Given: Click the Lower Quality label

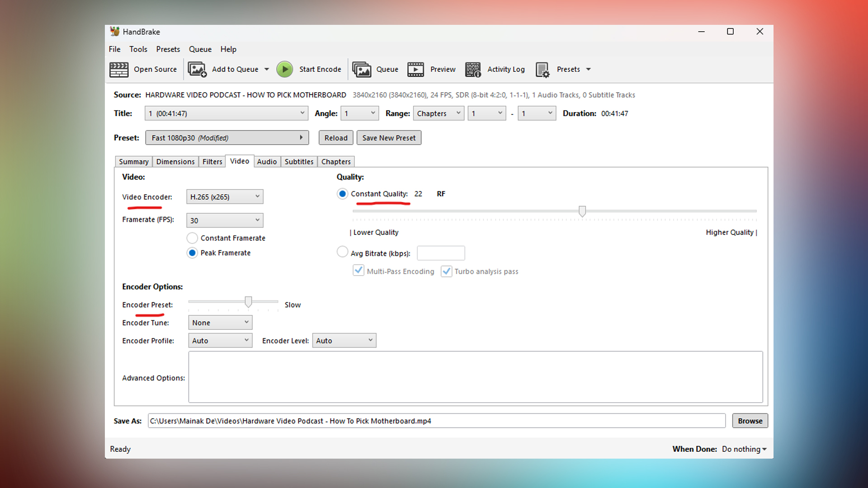Looking at the screenshot, I should pos(374,232).
